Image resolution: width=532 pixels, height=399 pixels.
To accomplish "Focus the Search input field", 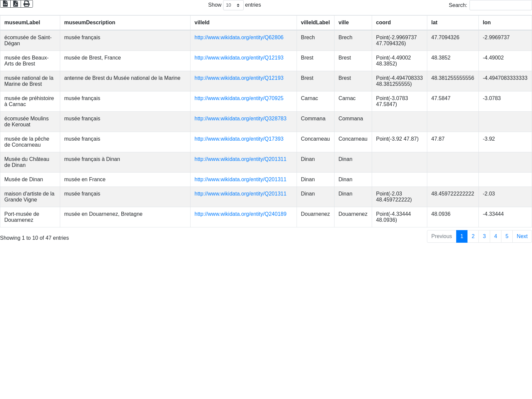I will (500, 5).
